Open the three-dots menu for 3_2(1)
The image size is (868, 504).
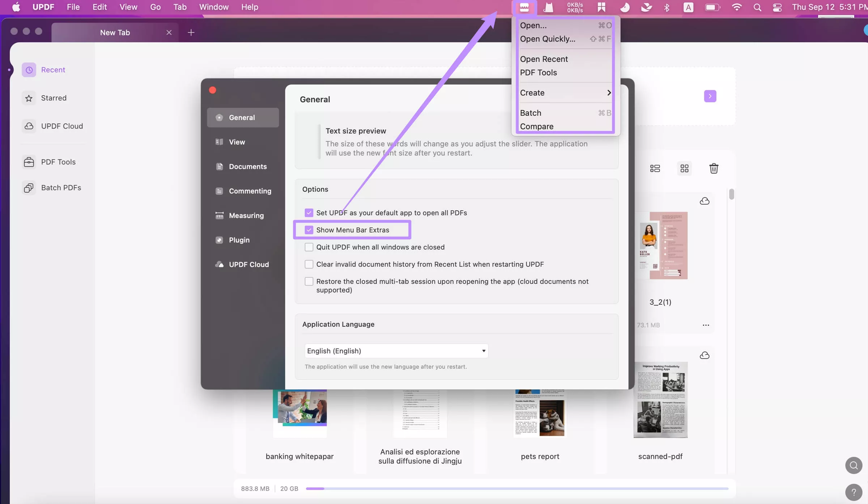tap(706, 325)
